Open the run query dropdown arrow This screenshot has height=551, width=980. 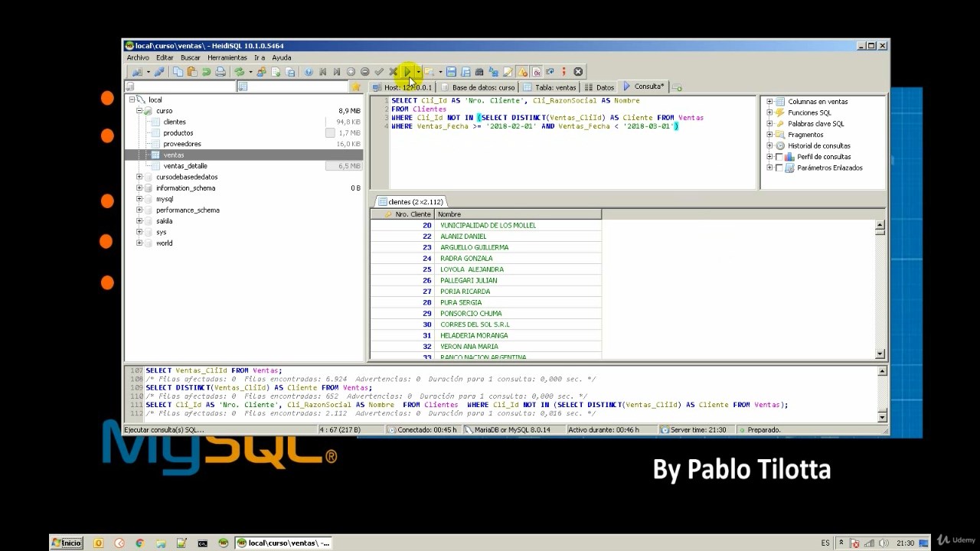418,72
